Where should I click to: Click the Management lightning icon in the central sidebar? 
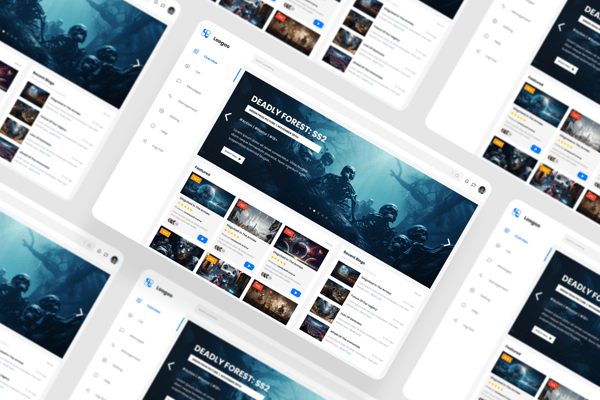coord(170,96)
